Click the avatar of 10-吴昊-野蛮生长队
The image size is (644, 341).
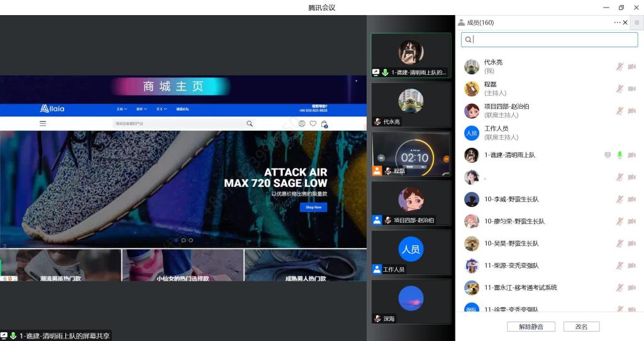[472, 243]
